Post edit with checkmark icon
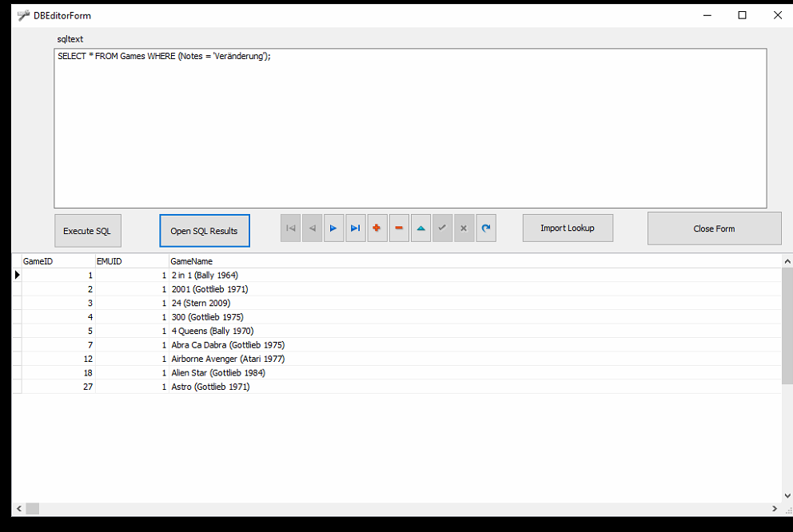Image resolution: width=793 pixels, height=532 pixels. [443, 228]
